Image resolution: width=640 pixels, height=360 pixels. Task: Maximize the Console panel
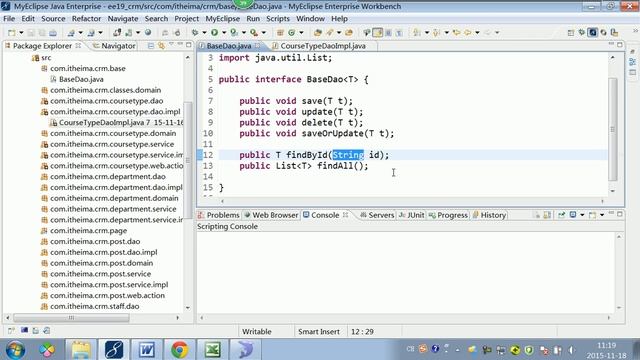(x=620, y=214)
